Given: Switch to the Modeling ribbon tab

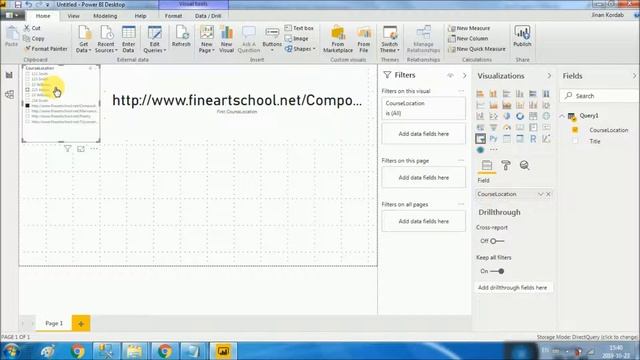Looking at the screenshot, I should (x=105, y=16).
